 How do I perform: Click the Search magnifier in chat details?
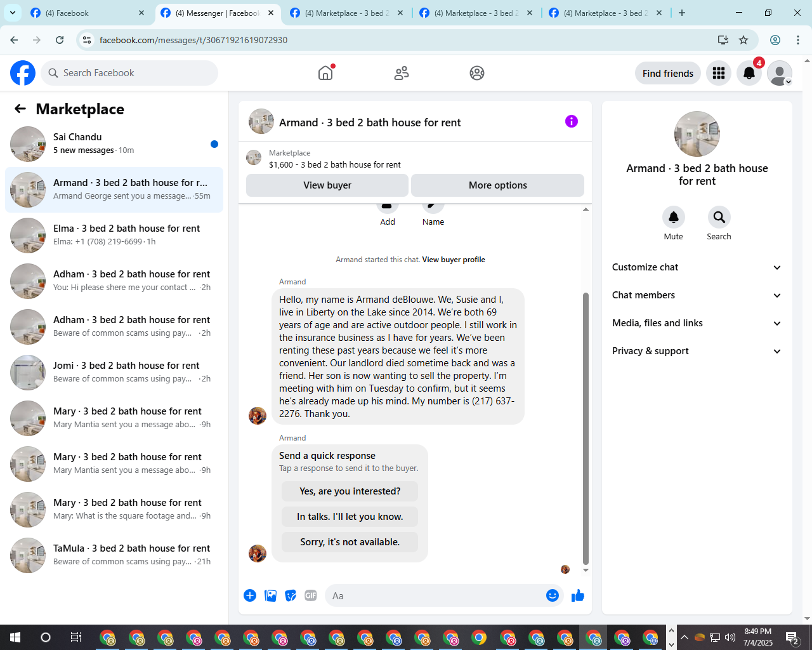719,217
